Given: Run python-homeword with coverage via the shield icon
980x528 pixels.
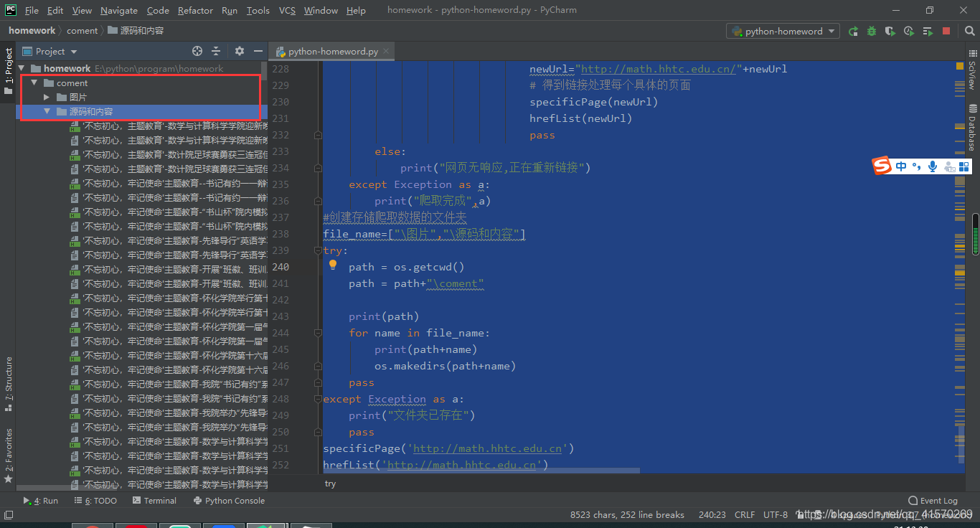Looking at the screenshot, I should coord(890,31).
